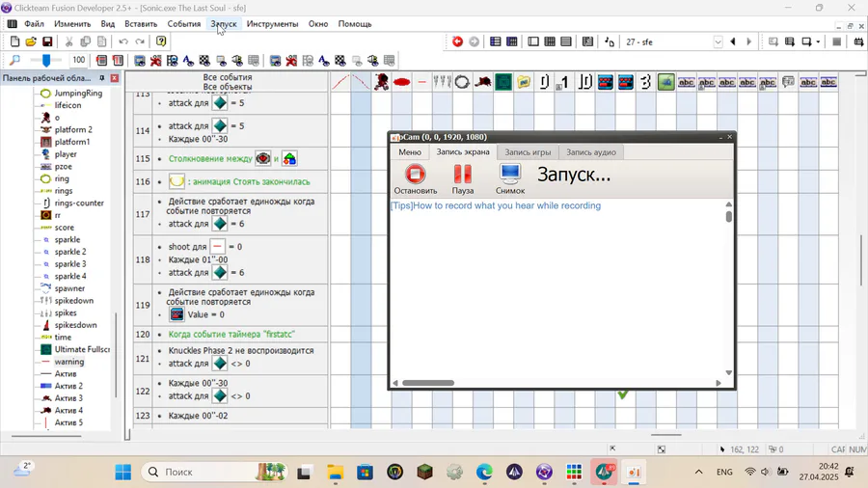
Task: Open the oCam recording tips link
Action: click(496, 205)
